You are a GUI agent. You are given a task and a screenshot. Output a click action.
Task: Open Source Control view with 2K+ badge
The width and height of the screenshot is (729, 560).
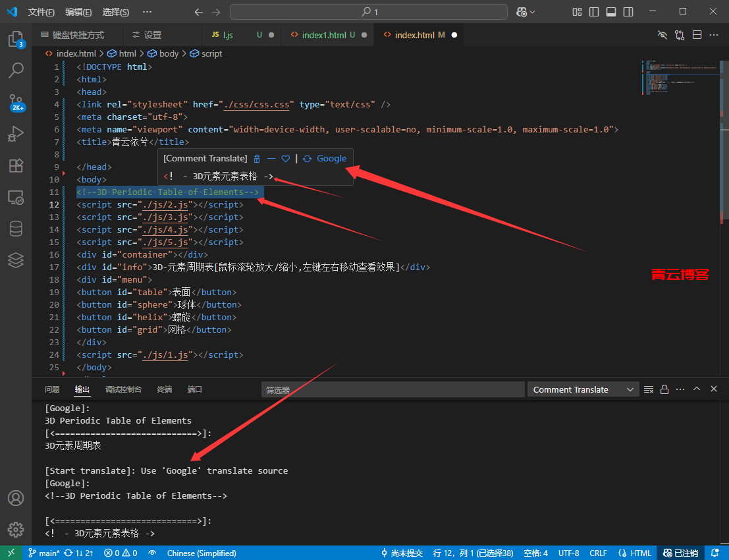[x=16, y=102]
